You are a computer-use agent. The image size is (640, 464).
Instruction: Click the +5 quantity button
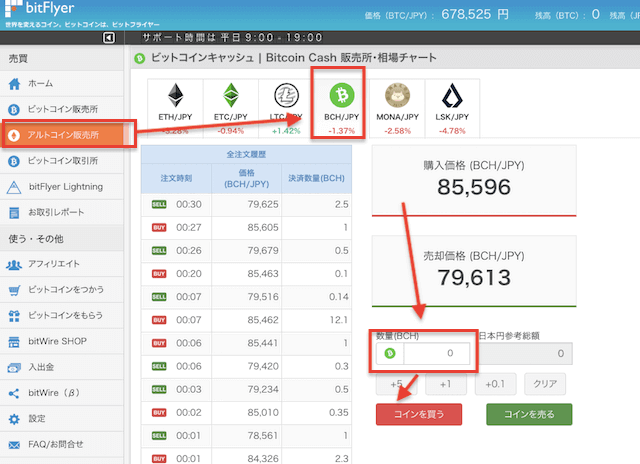click(x=396, y=384)
